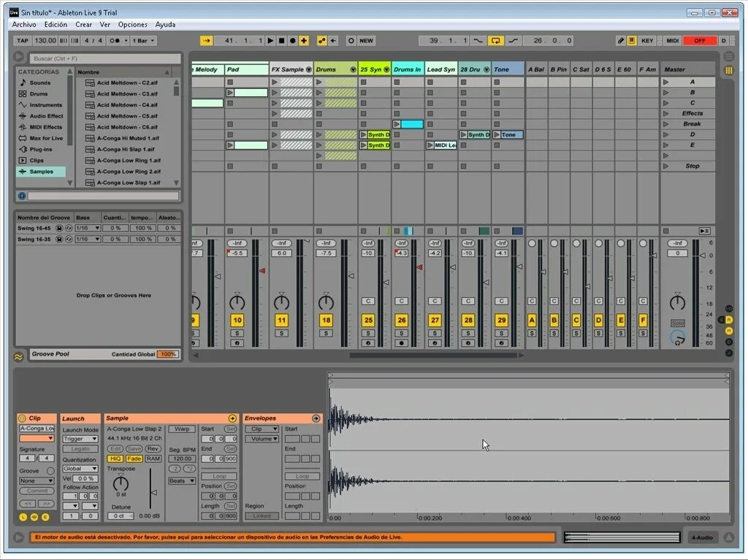
Task: Toggle the HiQ button
Action: coord(115,459)
